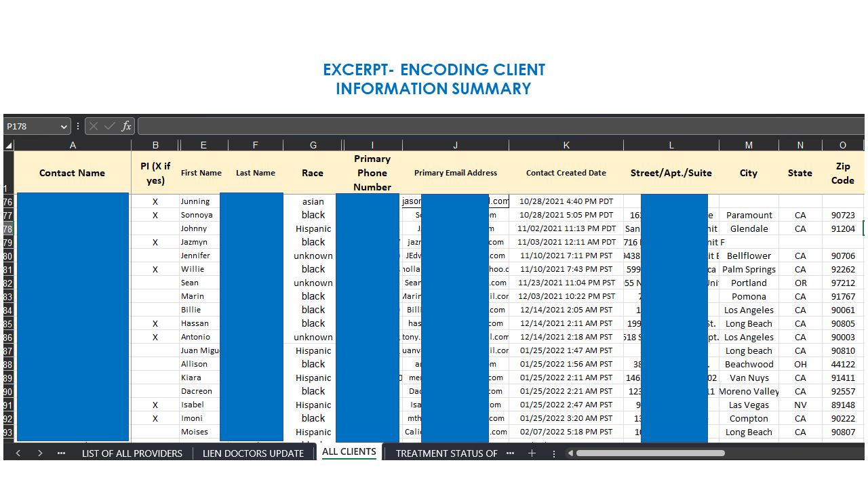Viewport: 868px width, 488px height.
Task: Select column E header
Action: pos(203,145)
